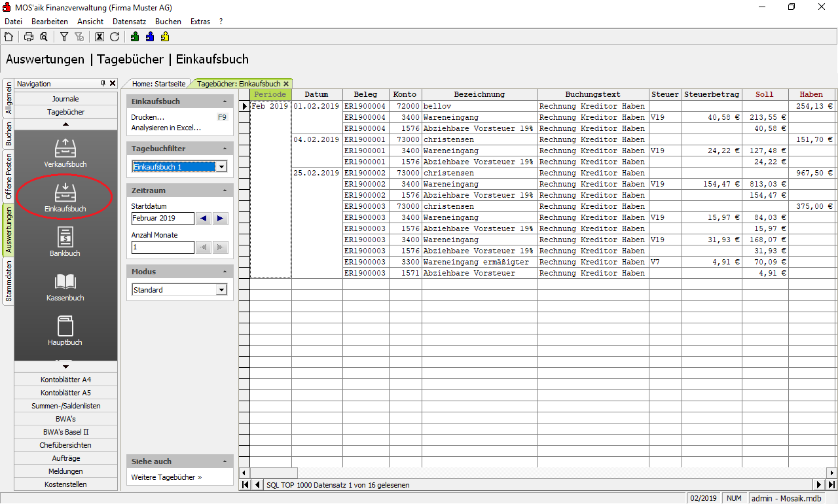The image size is (838, 504).
Task: Select the Kassenbuch book icon
Action: click(65, 285)
